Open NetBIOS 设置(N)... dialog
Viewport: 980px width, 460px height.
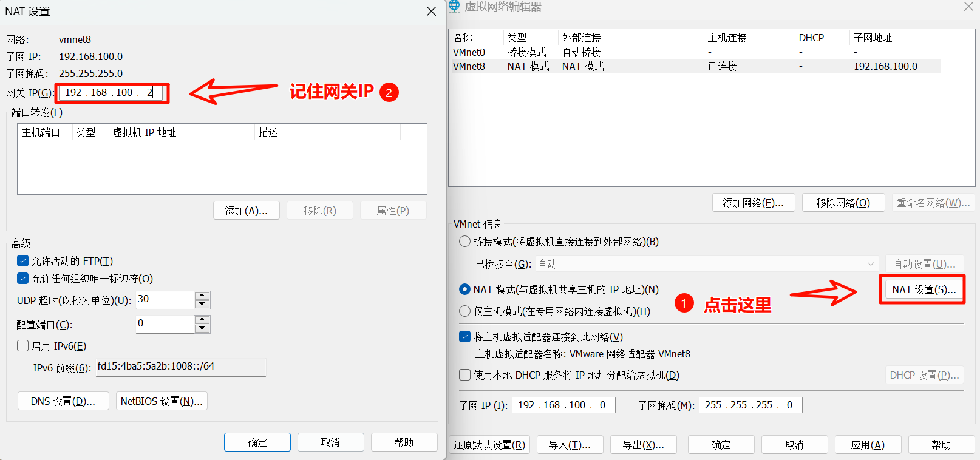[x=162, y=401]
